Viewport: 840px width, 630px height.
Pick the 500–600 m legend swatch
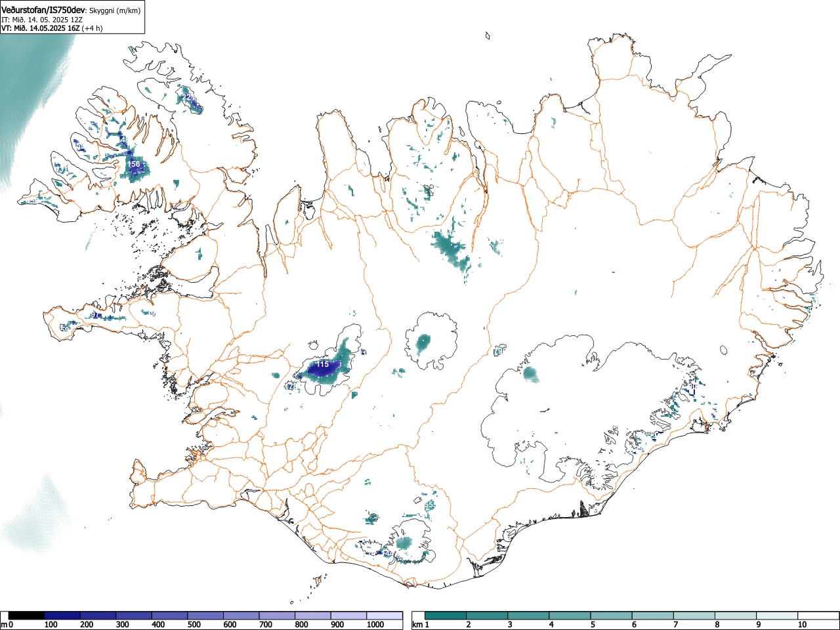pyautogui.click(x=205, y=616)
